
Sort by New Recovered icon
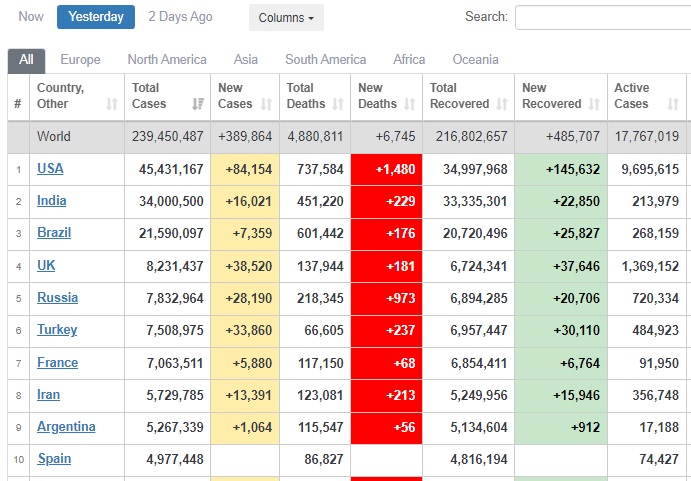tap(594, 104)
